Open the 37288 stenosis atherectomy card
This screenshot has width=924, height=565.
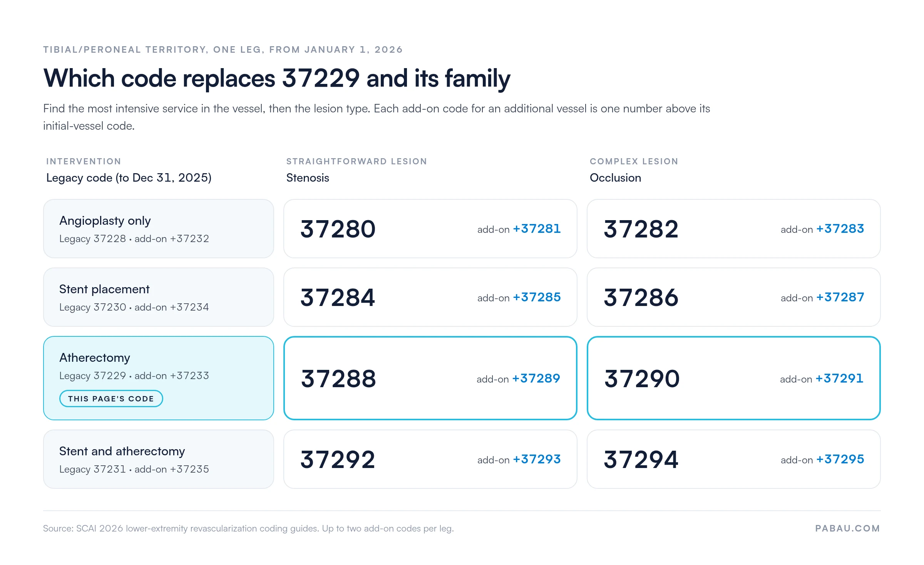[430, 378]
